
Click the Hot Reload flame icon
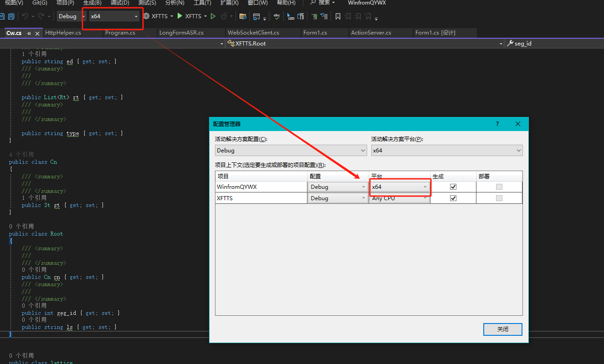[x=224, y=16]
